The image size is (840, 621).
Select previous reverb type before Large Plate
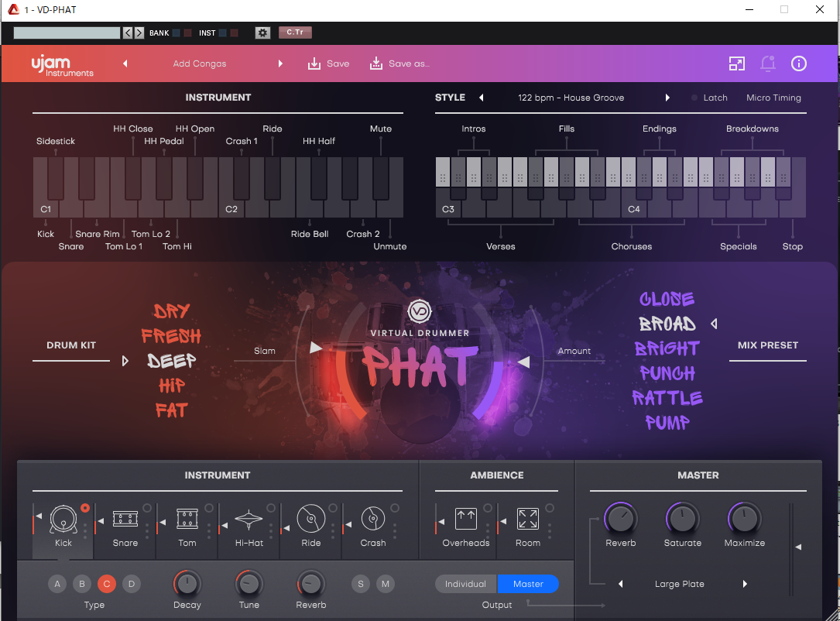620,584
